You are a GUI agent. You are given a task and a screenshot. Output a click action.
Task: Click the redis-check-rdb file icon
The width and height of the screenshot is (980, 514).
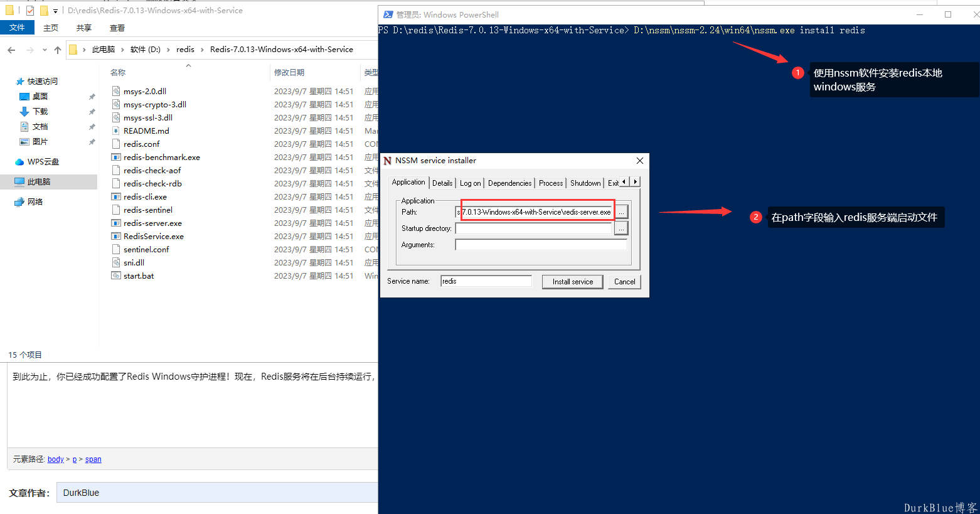116,183
